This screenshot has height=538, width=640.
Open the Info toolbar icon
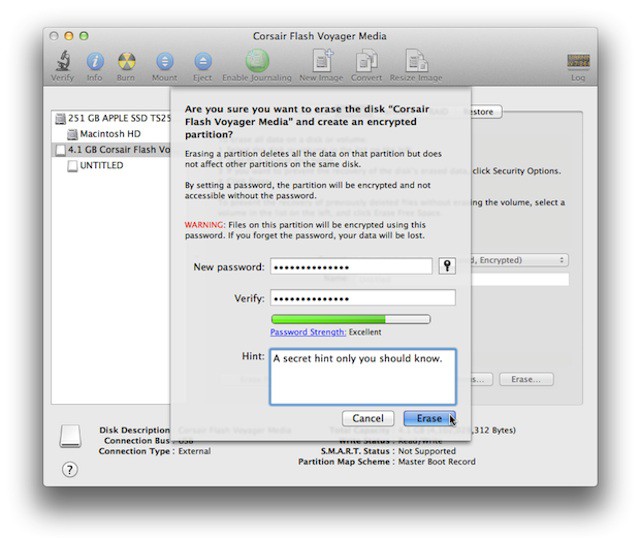tap(95, 61)
